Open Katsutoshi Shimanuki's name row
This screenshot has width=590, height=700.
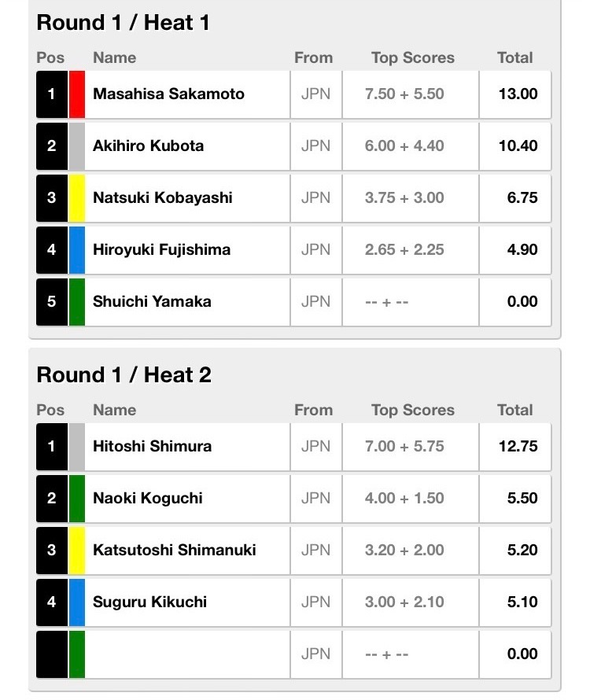(x=293, y=551)
